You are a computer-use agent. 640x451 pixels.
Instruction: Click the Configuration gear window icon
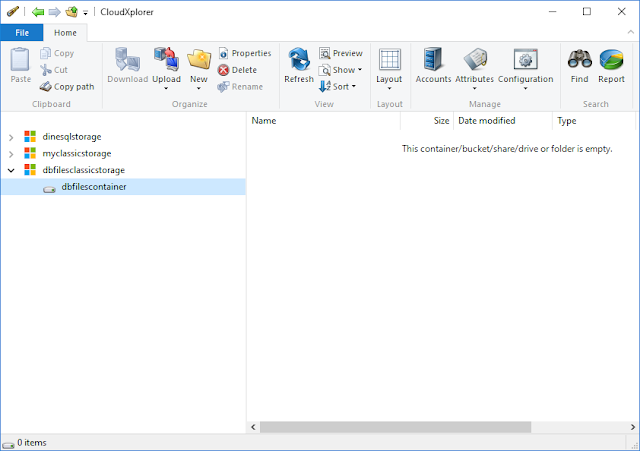click(x=525, y=60)
